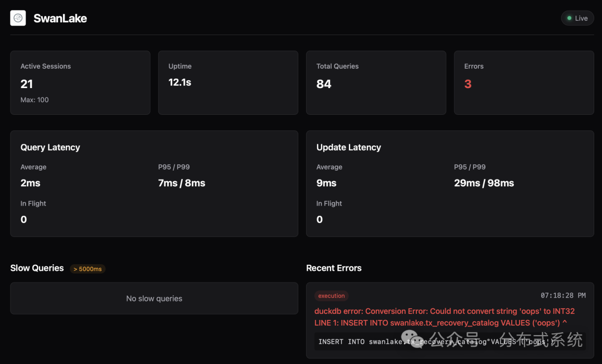Click the Max: 100 text
This screenshot has width=602, height=364.
point(35,100)
